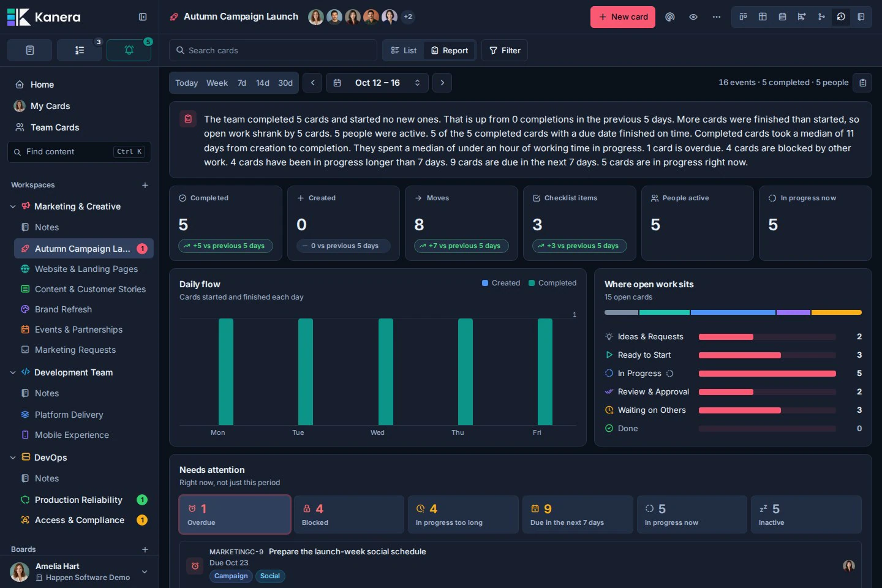Go to the next date range
882x588 pixels.
pos(442,83)
